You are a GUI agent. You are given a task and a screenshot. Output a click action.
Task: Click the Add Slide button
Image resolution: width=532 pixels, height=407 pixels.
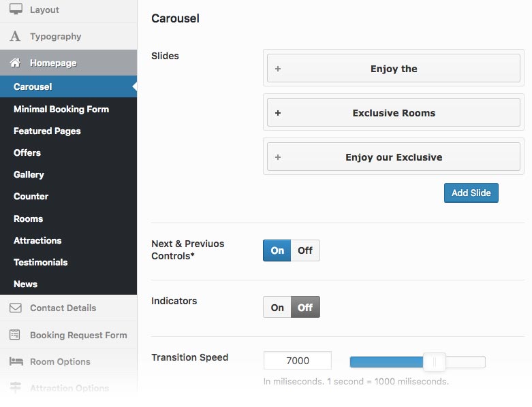point(471,193)
